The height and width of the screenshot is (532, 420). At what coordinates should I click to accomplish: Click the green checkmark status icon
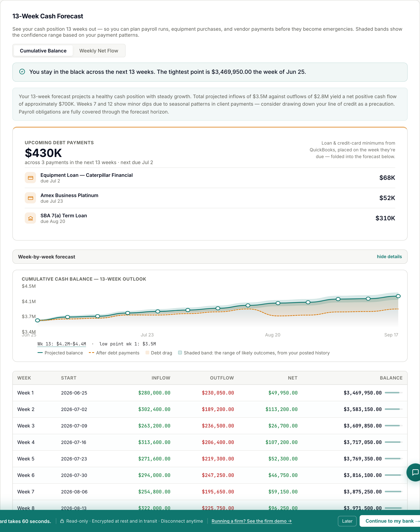pyautogui.click(x=22, y=72)
